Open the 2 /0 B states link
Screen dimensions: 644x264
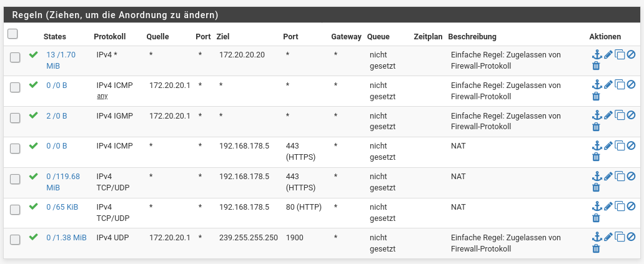(x=57, y=116)
